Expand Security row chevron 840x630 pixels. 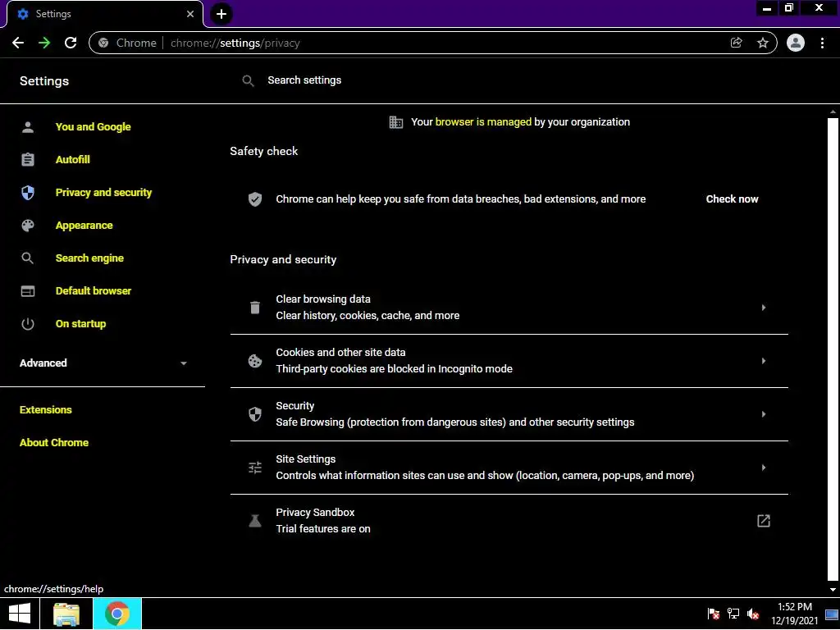764,414
